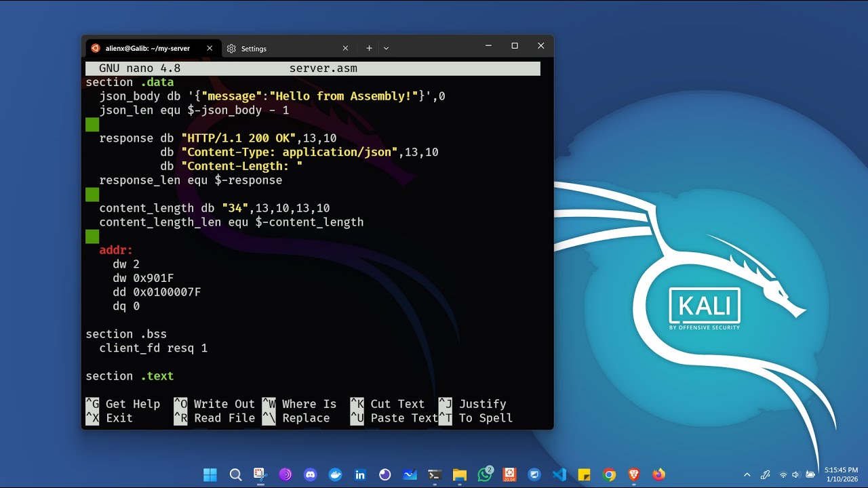Screen dimensions: 868x488
Task: Click the server.asm filename in nano's title bar
Action: tap(323, 68)
